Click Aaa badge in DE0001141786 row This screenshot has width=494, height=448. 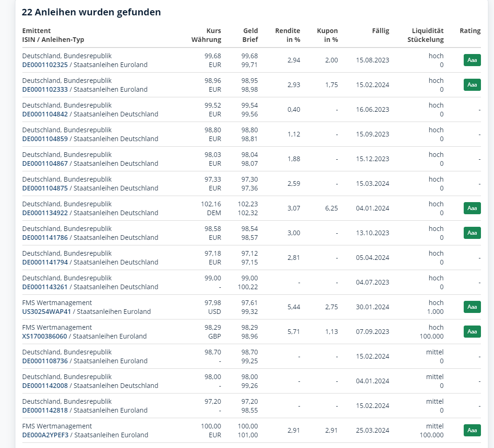472,233
